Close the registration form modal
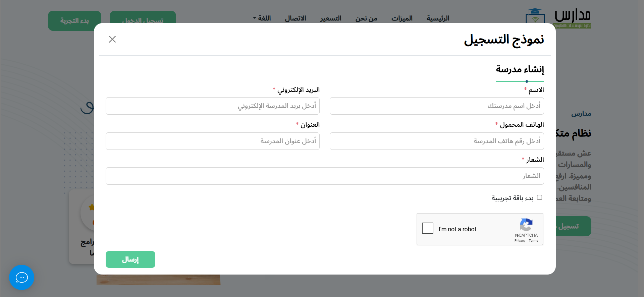This screenshot has width=644, height=297. (112, 39)
